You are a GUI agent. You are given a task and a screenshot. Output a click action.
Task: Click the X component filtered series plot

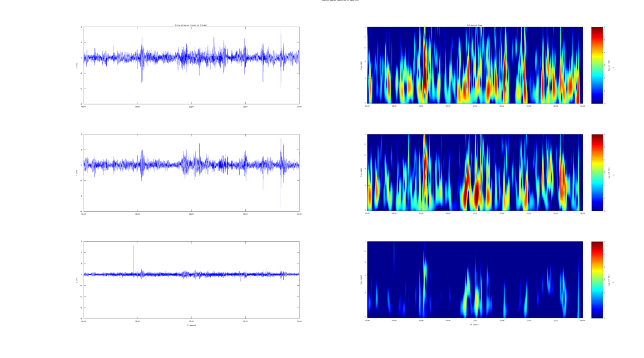click(x=191, y=65)
